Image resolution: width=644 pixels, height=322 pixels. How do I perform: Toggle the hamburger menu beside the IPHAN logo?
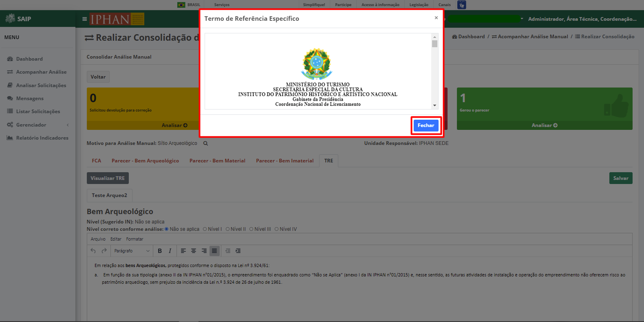click(x=84, y=19)
